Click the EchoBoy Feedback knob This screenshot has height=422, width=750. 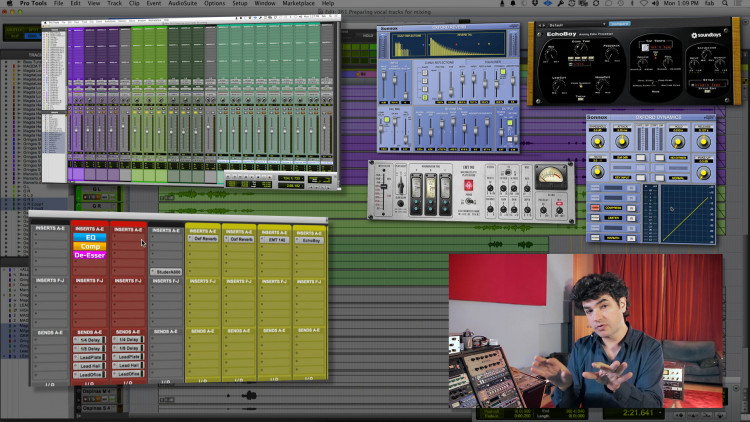point(611,54)
